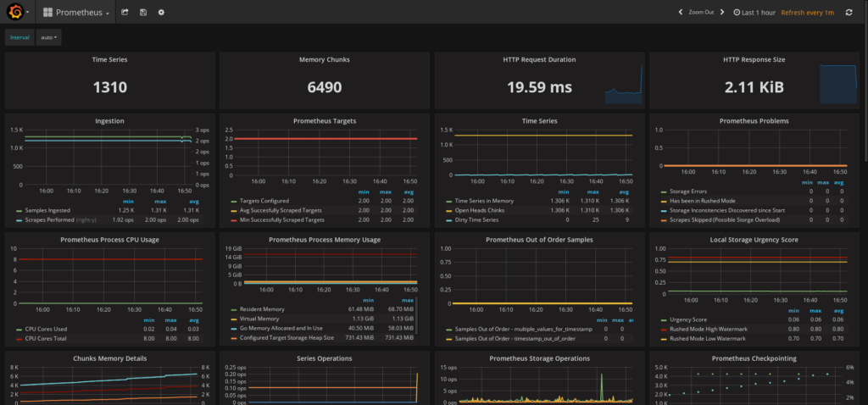The image size is (868, 405).
Task: Toggle Storage Errors legend series
Action: pos(688,191)
